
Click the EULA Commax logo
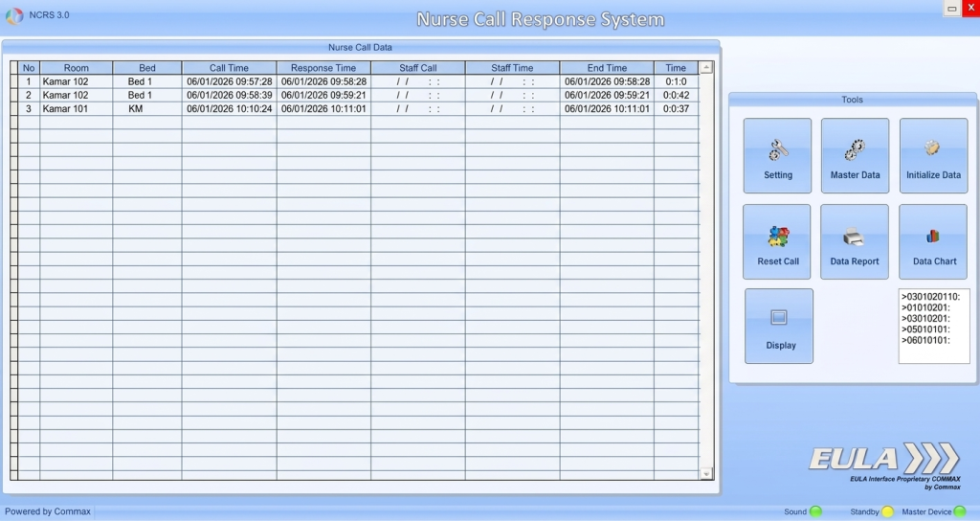pyautogui.click(x=883, y=463)
